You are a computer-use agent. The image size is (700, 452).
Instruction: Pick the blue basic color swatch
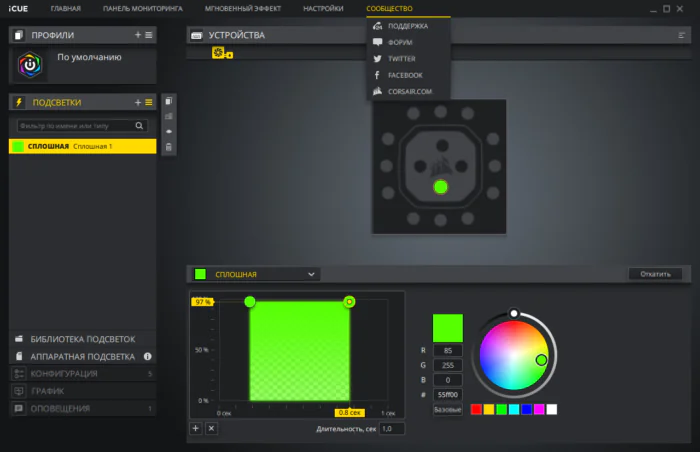(527, 409)
